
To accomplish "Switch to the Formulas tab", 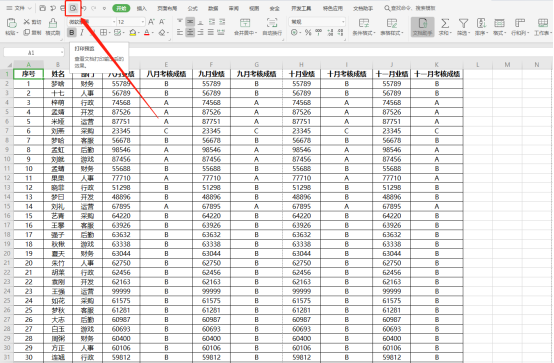I will [x=193, y=8].
